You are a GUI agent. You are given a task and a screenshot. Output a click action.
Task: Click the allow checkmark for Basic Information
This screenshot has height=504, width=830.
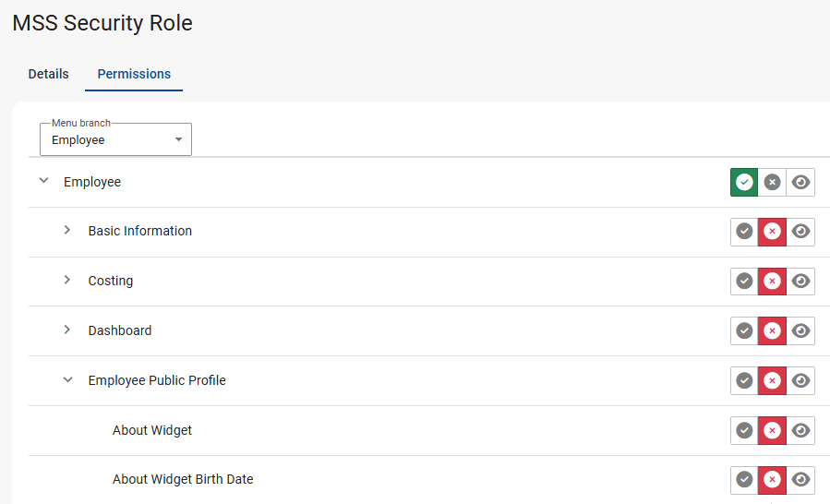tap(744, 232)
